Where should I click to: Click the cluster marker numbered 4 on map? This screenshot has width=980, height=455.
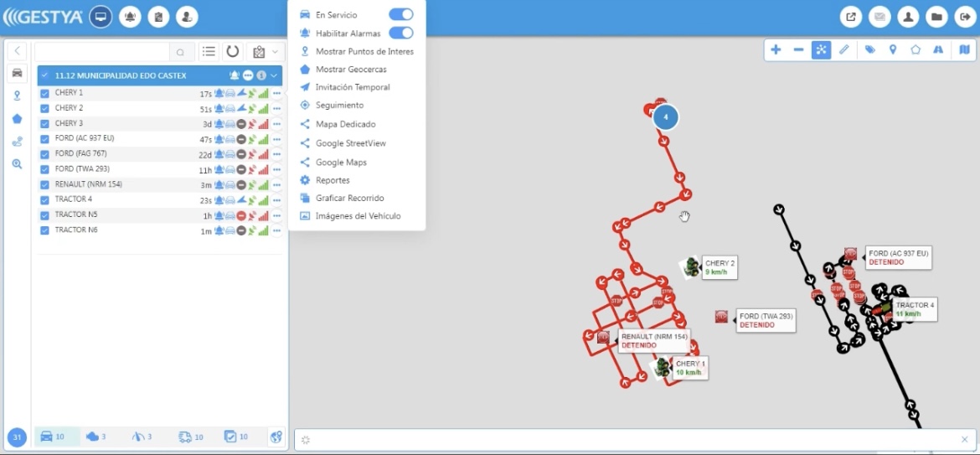tap(666, 117)
